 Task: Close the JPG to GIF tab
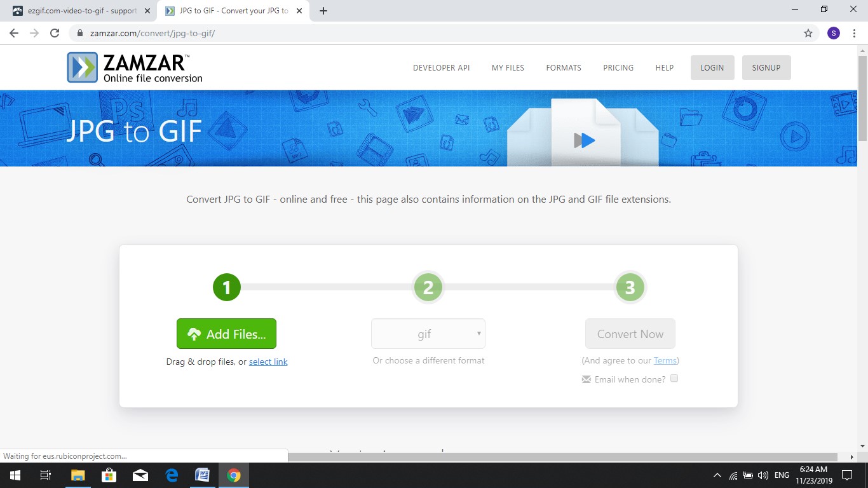[301, 11]
